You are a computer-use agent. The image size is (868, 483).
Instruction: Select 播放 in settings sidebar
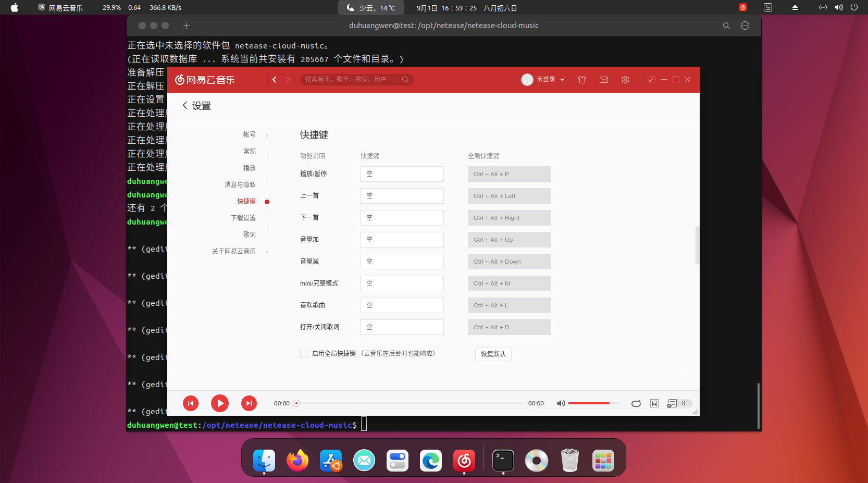click(x=249, y=168)
